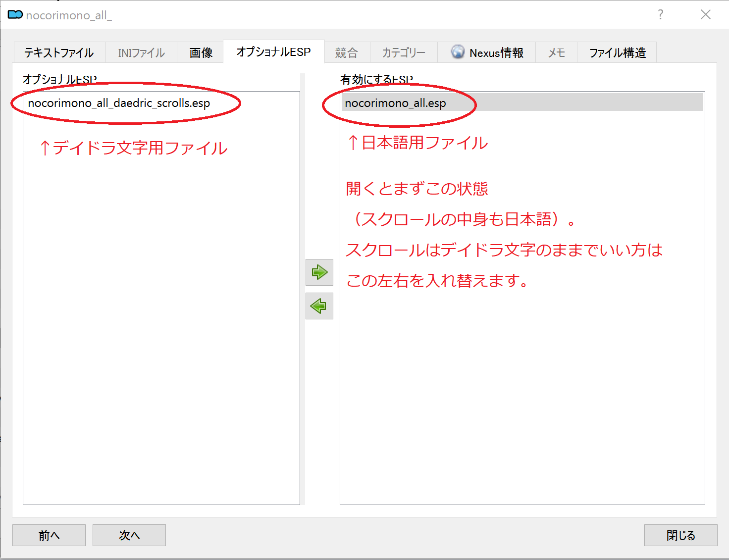This screenshot has width=729, height=560.
Task: Select the オプショナルESP tab
Action: pyautogui.click(x=273, y=52)
